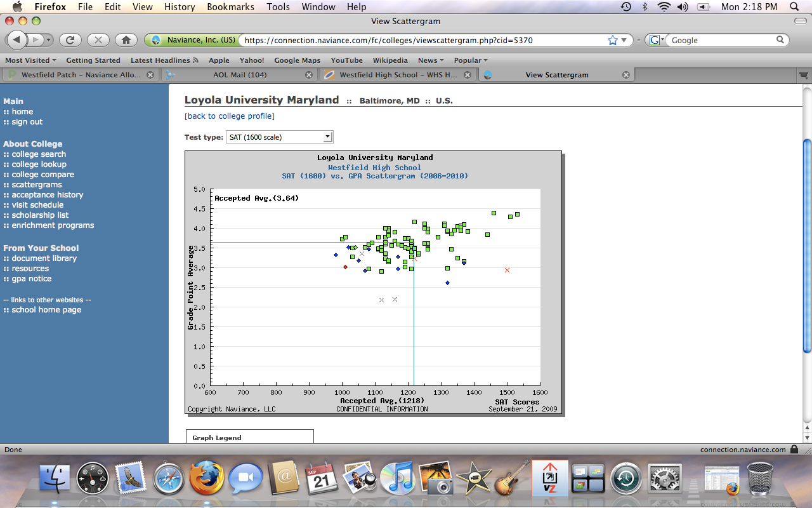Open Finder from the Dock
Viewport: 812px width, 508px height.
(53, 478)
